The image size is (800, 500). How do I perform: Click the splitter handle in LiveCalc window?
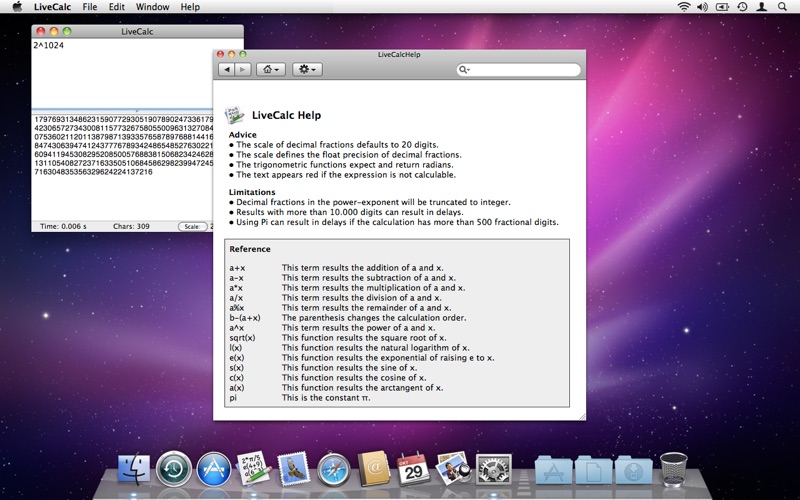137,111
